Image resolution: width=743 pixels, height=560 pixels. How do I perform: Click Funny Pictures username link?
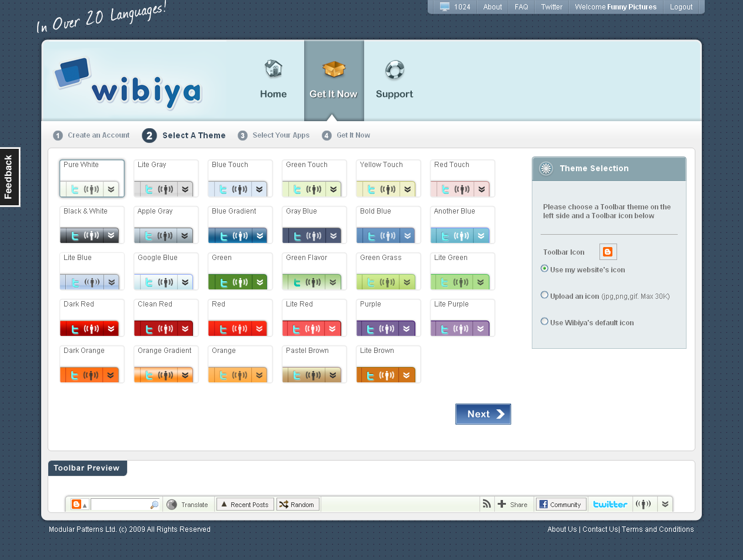632,7
